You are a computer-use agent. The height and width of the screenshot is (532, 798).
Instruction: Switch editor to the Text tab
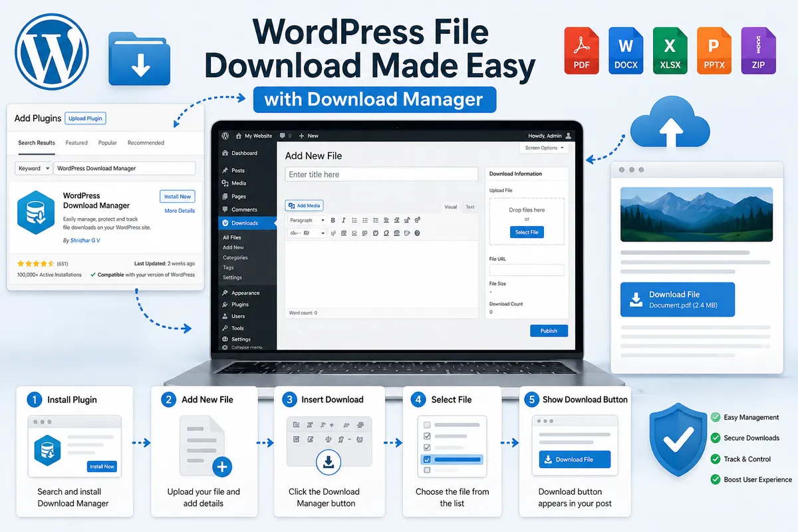(x=470, y=207)
